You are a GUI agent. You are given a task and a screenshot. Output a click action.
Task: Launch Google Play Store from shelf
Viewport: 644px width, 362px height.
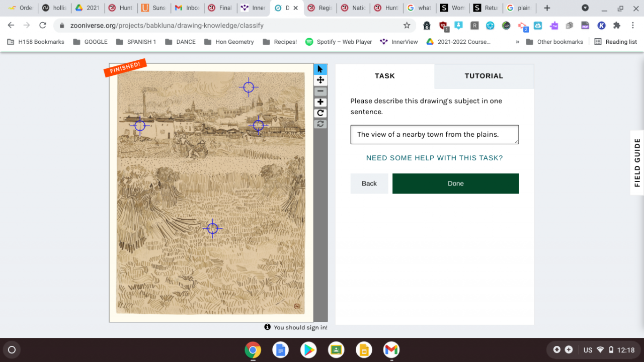[x=308, y=350]
